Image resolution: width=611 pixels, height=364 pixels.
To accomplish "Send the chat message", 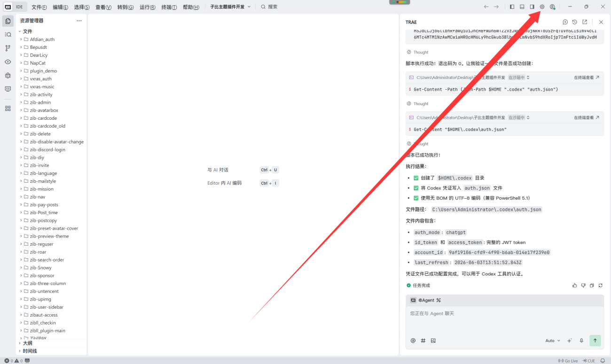I will (x=595, y=341).
